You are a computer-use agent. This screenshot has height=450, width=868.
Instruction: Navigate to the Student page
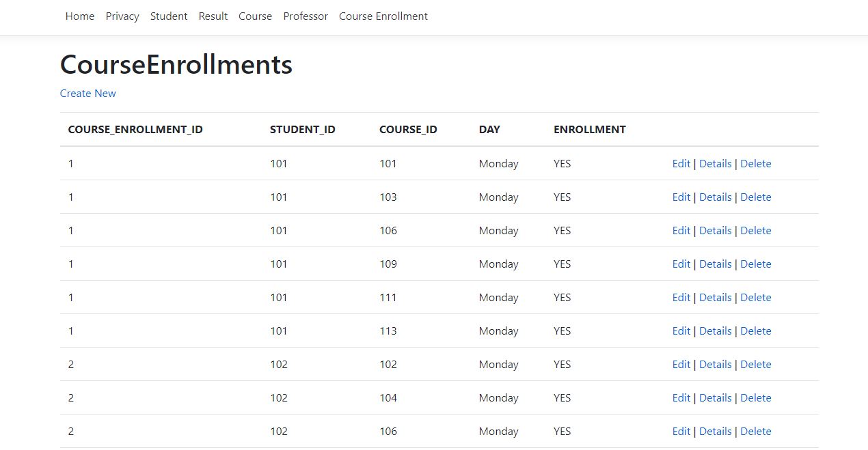[x=168, y=16]
